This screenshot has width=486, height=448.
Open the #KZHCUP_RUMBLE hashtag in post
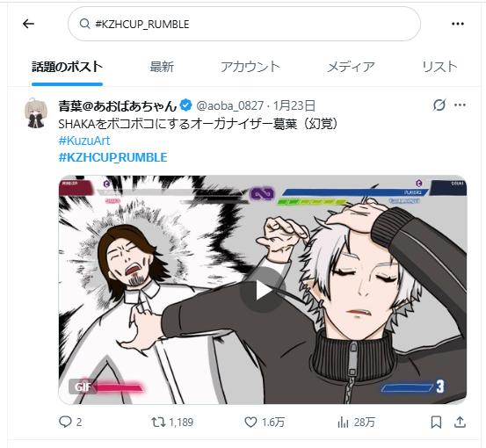click(x=112, y=157)
